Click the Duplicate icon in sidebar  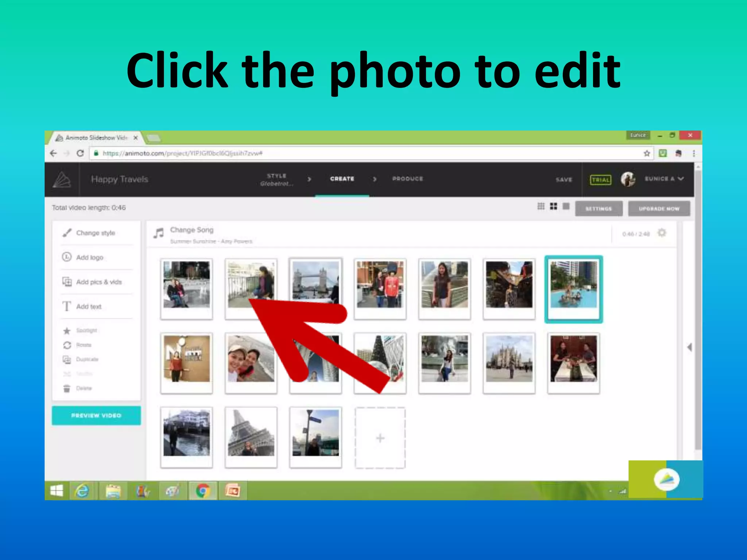(x=67, y=359)
